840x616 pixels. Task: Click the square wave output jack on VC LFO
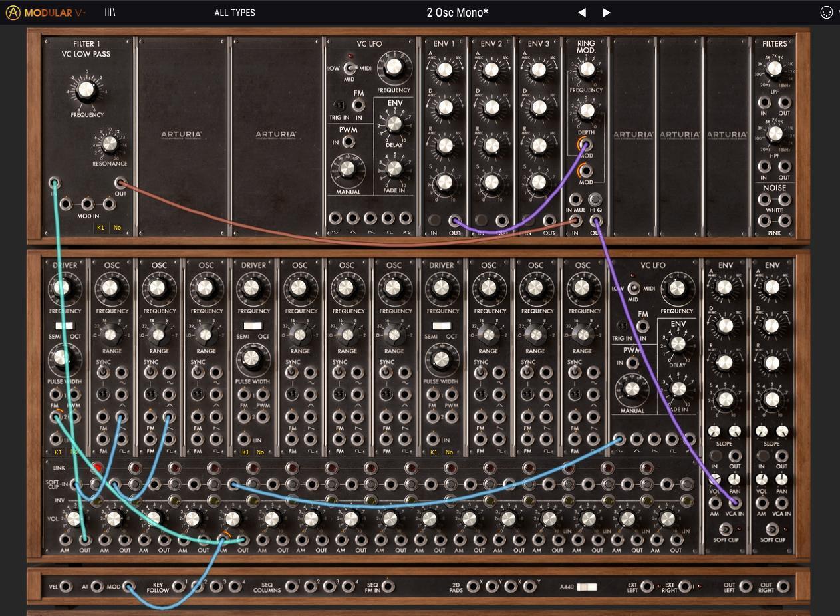388,217
